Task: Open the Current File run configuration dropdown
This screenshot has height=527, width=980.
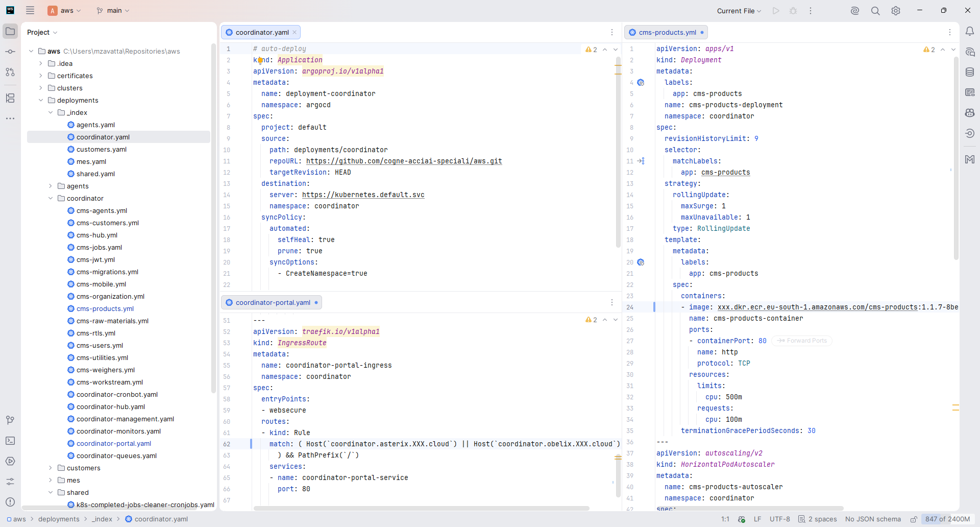Action: [x=739, y=11]
